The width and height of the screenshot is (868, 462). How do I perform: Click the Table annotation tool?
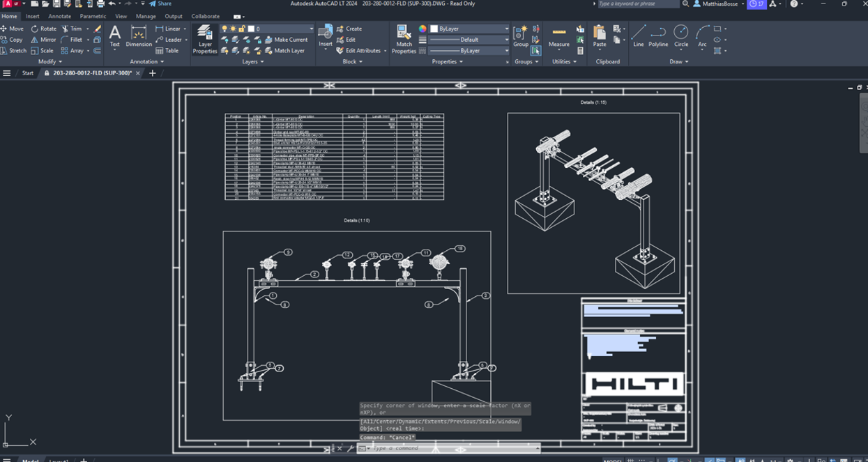pyautogui.click(x=167, y=51)
